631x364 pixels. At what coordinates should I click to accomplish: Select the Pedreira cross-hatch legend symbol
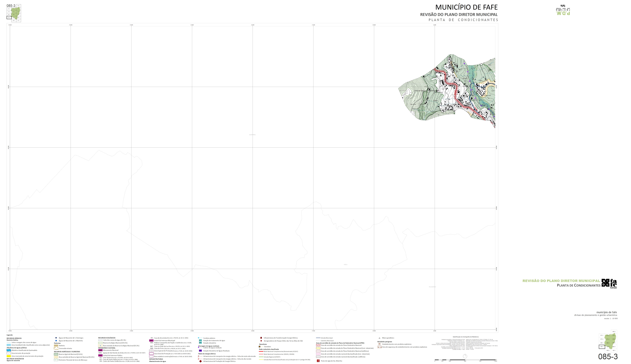(x=56, y=346)
